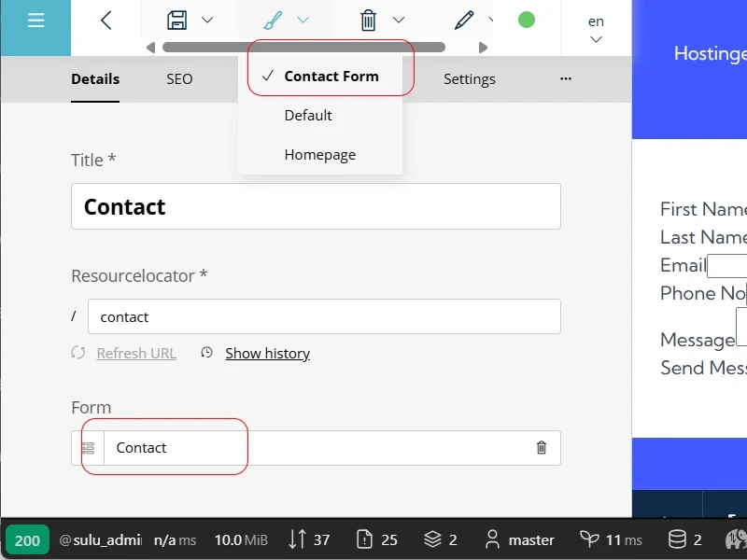Remove the Contact form with trash icon

pos(542,448)
